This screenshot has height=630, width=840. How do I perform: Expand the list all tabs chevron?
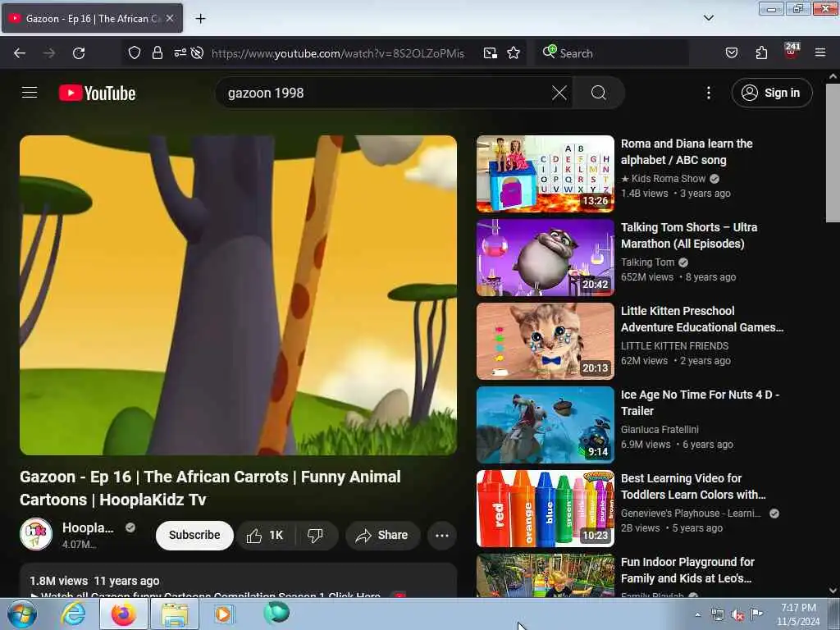click(x=708, y=18)
